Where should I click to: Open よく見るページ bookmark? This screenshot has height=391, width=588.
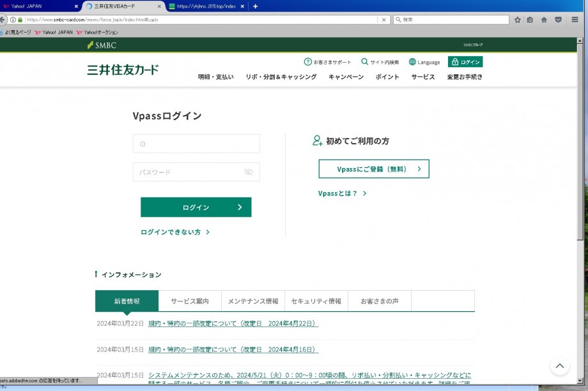(15, 32)
